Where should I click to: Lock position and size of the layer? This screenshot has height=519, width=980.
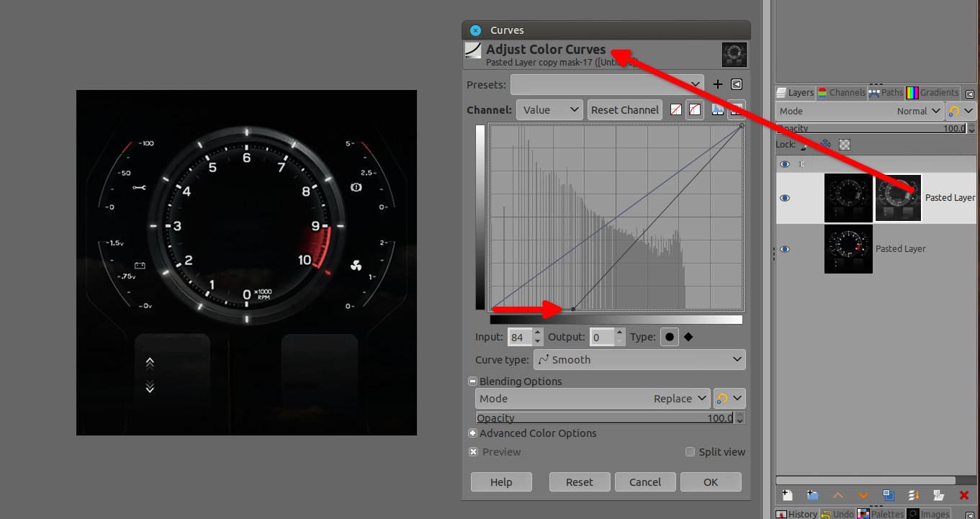tap(825, 145)
